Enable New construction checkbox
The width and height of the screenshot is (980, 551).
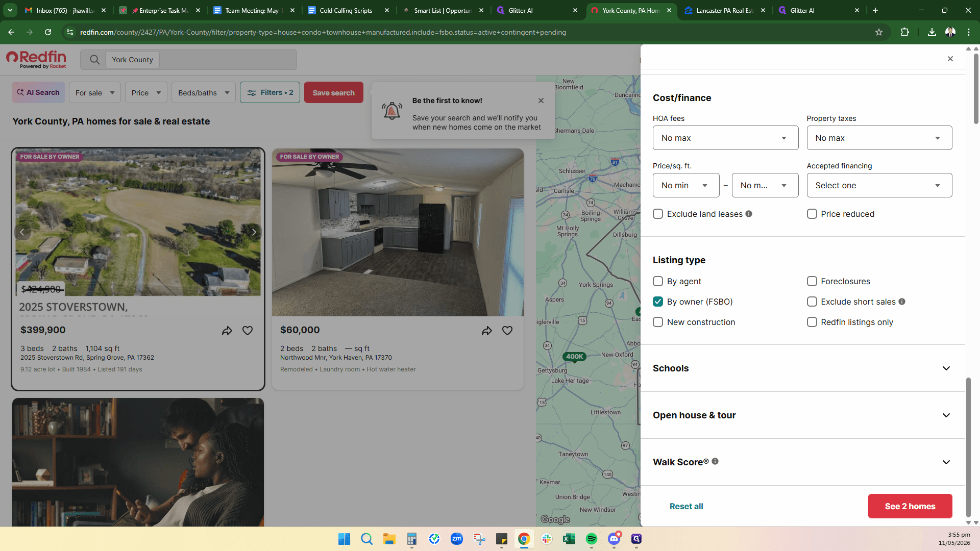click(x=658, y=322)
